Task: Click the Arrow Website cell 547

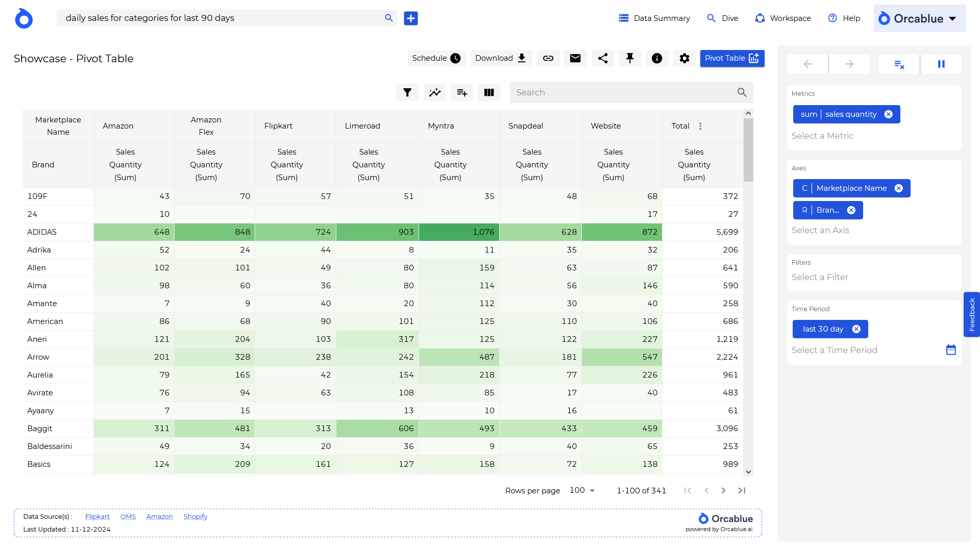Action: (x=622, y=357)
